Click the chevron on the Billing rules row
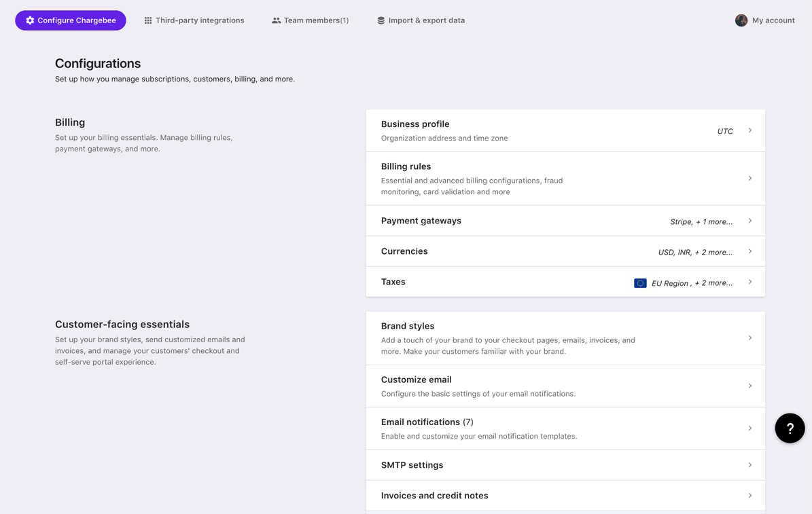Screen dimensions: 812x514 [750, 178]
